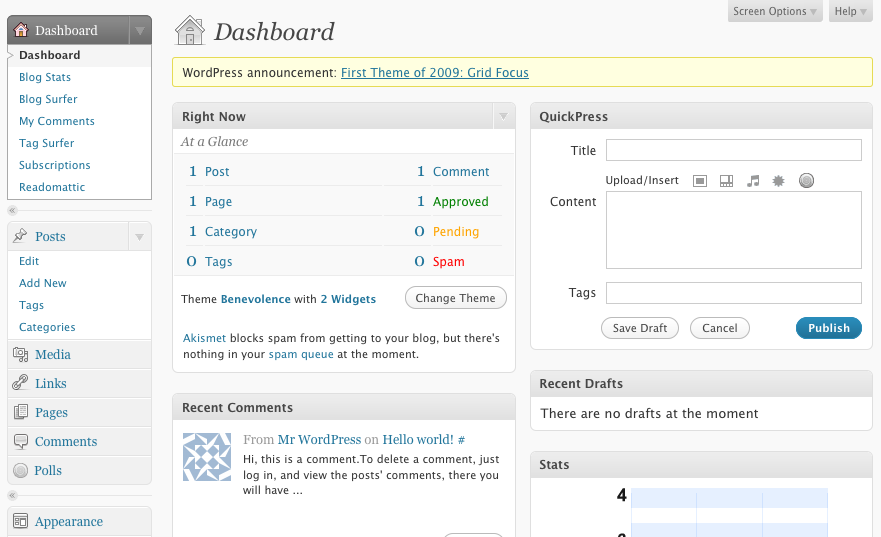Click the Pages icon in sidebar
The width and height of the screenshot is (881, 537).
click(x=20, y=412)
